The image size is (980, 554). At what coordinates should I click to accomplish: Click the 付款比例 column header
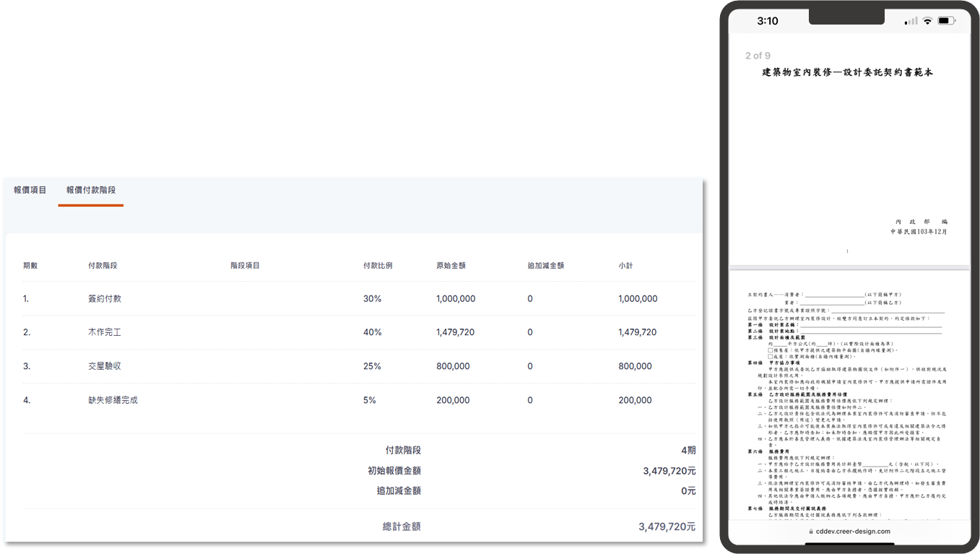click(378, 266)
